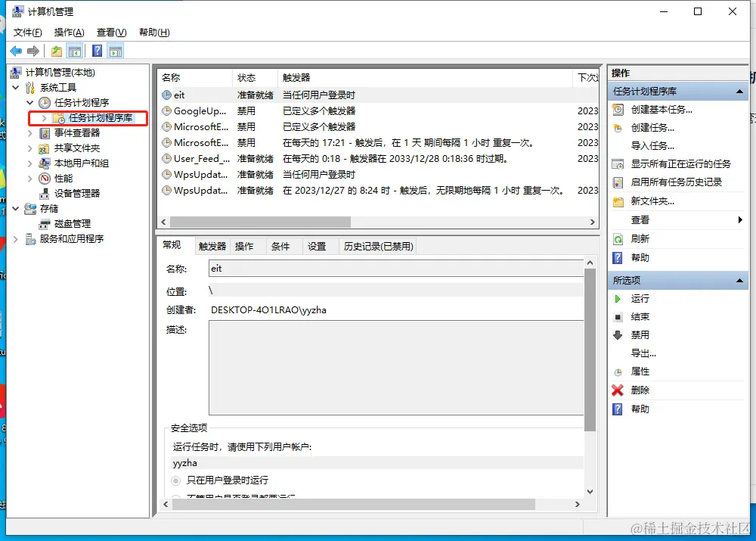This screenshot has height=541, width=756.
Task: Click the 启用所有任务历史记录 icon
Action: pos(618,182)
